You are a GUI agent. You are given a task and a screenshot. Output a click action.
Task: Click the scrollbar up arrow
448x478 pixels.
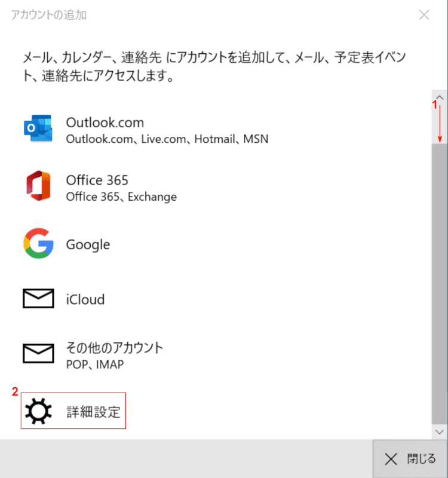[x=440, y=97]
